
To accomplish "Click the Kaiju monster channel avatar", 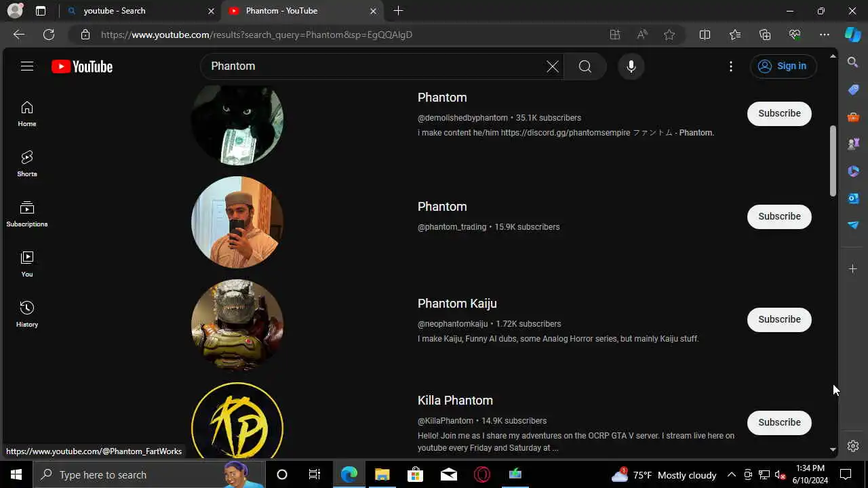I will [x=237, y=325].
